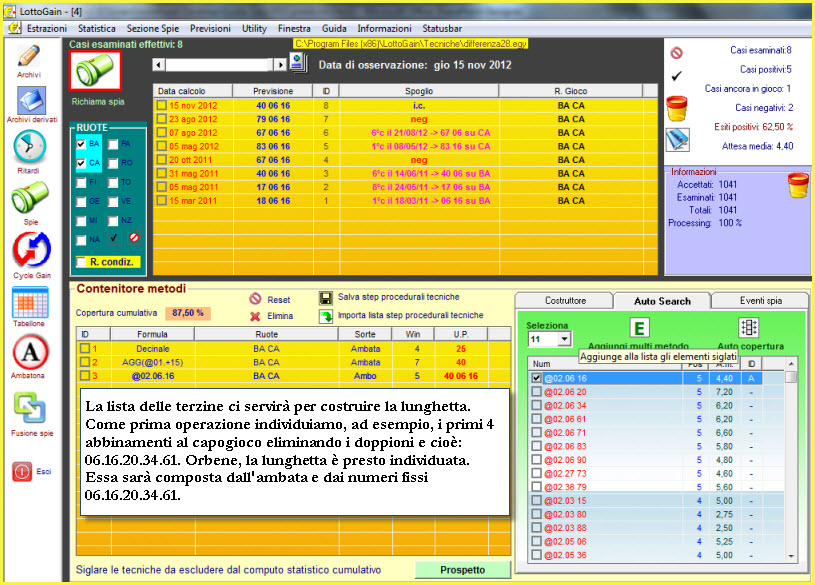
Task: Uncheck the CA wheel checkbox
Action: (81, 163)
